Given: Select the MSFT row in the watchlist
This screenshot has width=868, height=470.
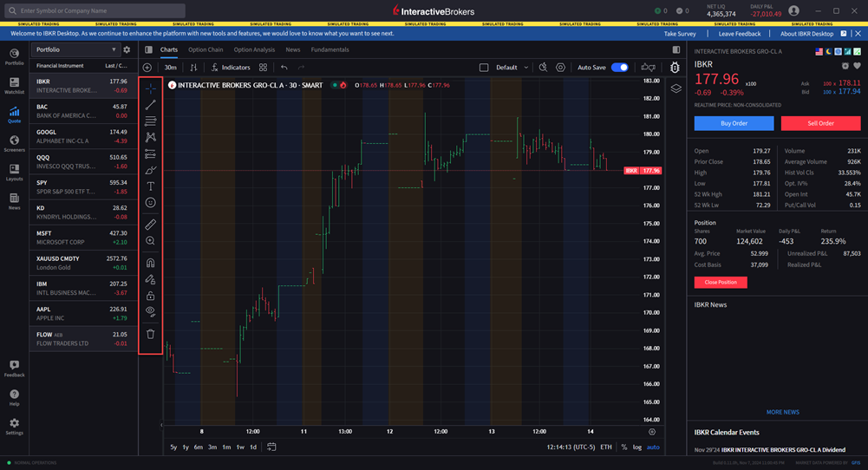Looking at the screenshot, I should [82, 238].
